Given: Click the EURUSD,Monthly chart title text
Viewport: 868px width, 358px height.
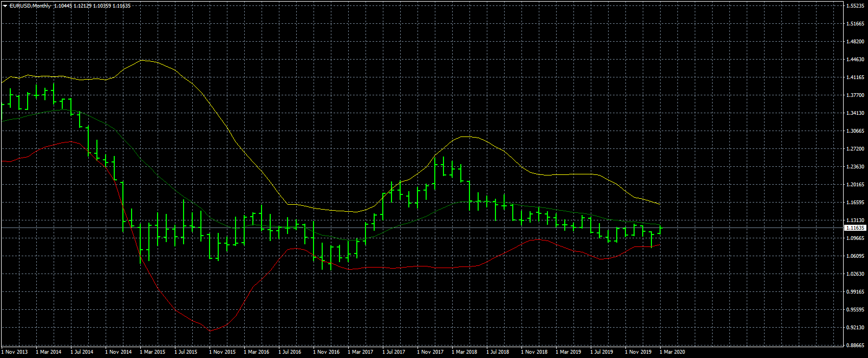Looking at the screenshot, I should coord(30,5).
